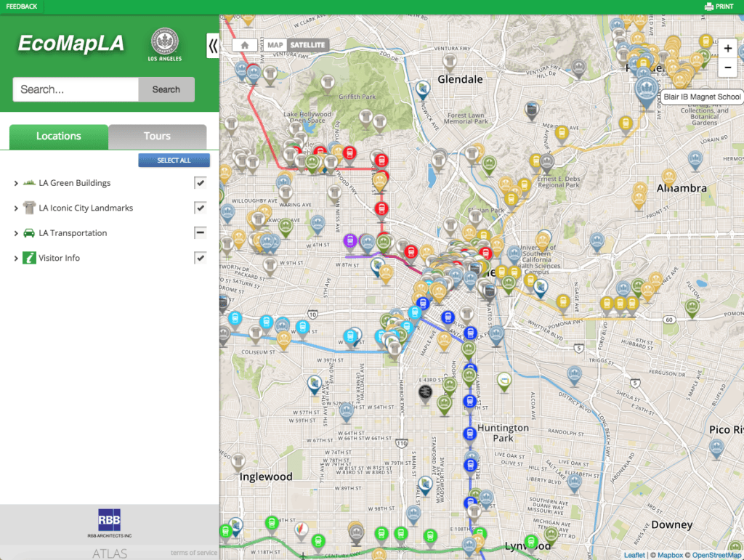
Task: Click the zoom in button on the map
Action: [727, 48]
